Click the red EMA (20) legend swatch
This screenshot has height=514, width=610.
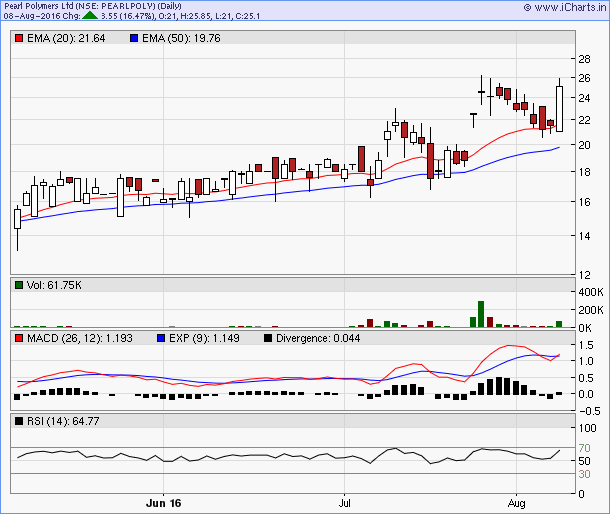(19, 38)
